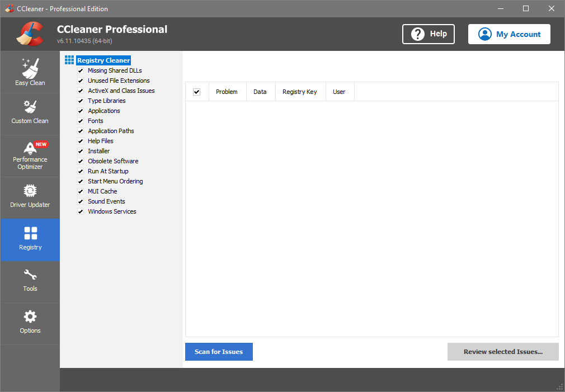
Task: Click the question mark Help icon
Action: [x=418, y=34]
